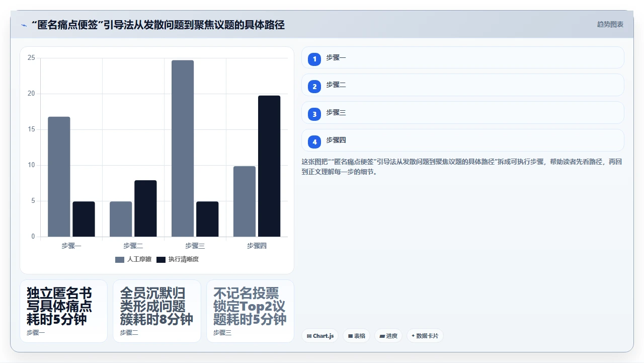Click the 步骤二 x-axis label
The width and height of the screenshot is (644, 363).
[133, 246]
